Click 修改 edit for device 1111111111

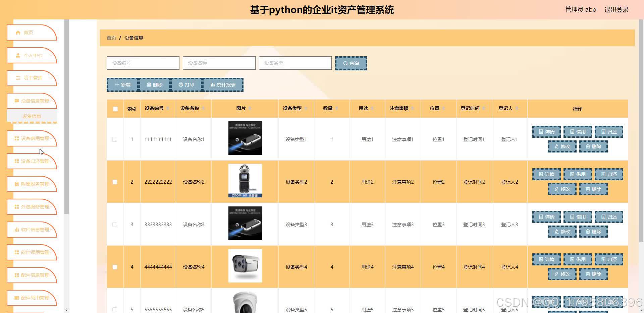pos(562,146)
